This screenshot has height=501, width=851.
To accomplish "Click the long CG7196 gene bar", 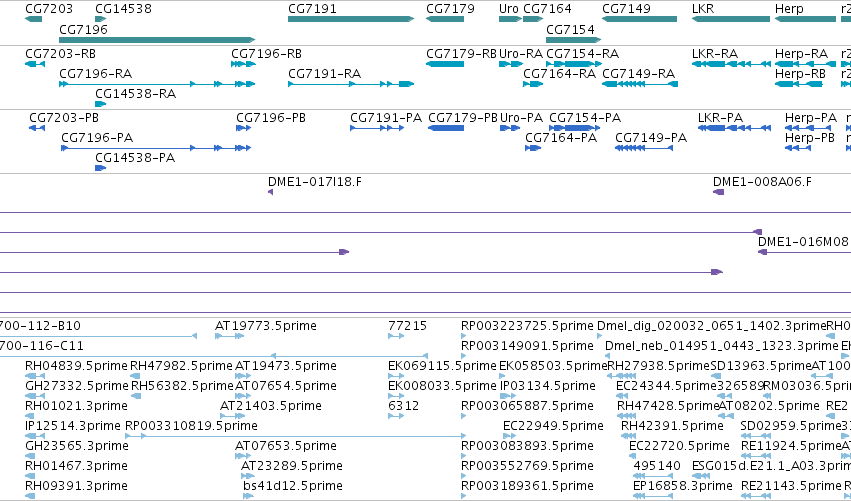I will pyautogui.click(x=157, y=40).
